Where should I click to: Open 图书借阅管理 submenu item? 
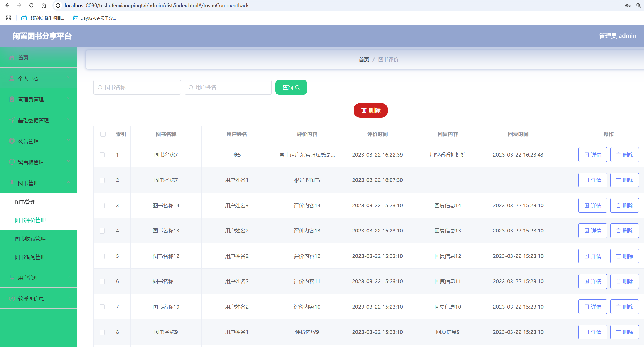30,257
